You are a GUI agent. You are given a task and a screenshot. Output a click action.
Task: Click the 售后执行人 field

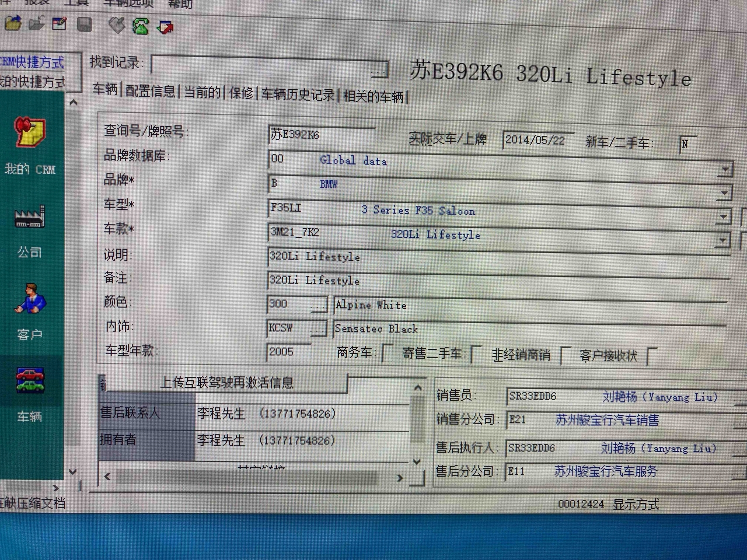point(626,449)
